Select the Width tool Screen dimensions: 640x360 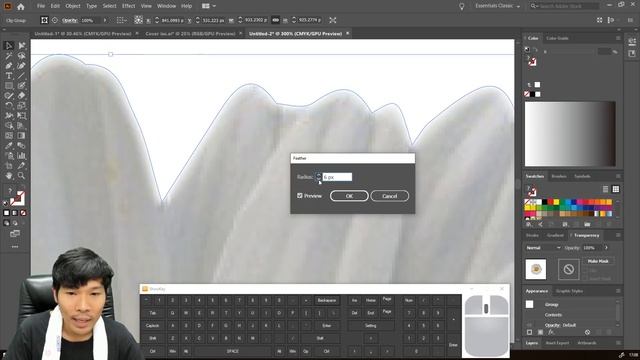point(9,116)
